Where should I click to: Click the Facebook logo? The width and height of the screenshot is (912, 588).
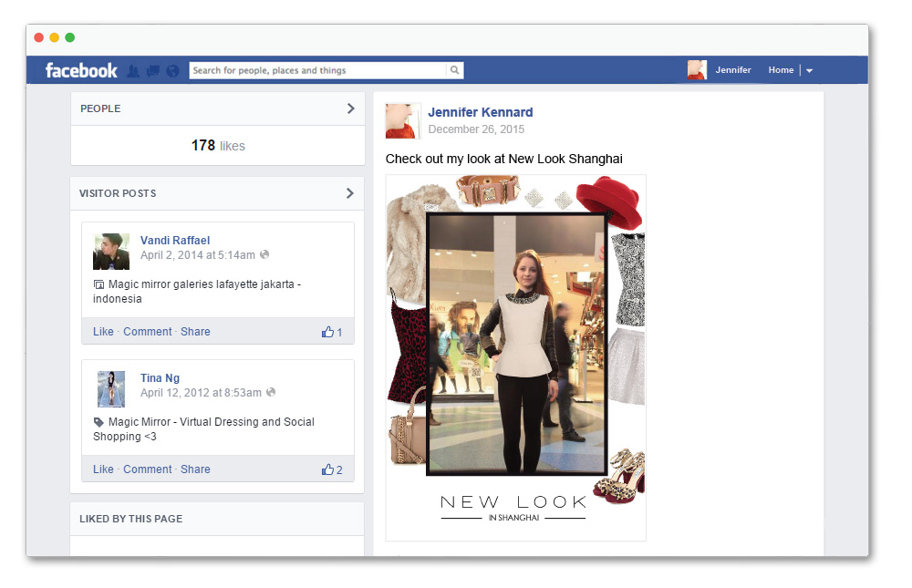(81, 70)
